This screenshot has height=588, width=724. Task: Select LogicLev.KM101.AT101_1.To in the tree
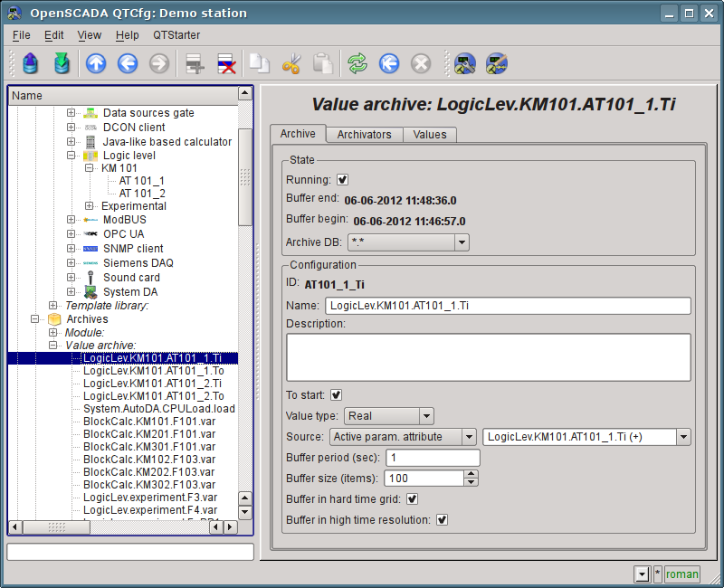(x=153, y=371)
